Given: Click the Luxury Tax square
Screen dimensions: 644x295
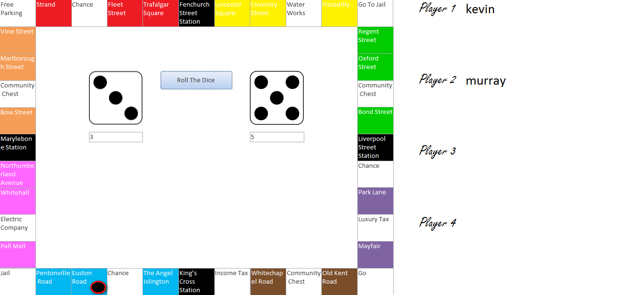Looking at the screenshot, I should tap(375, 228).
